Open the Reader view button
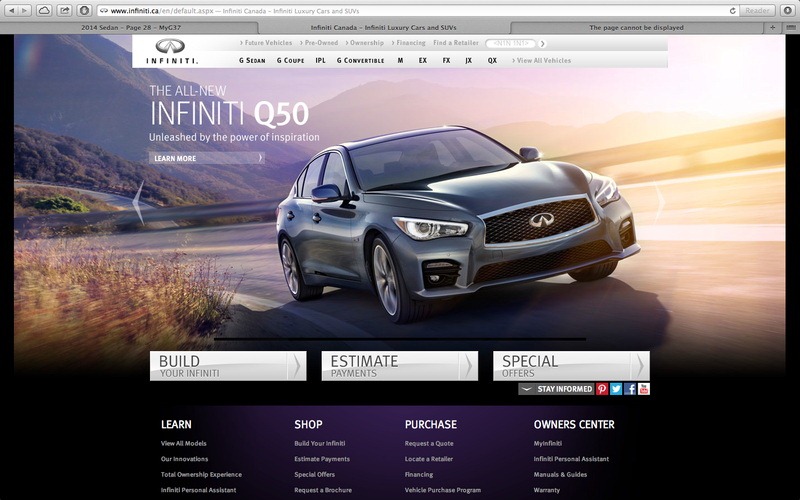 click(x=757, y=11)
